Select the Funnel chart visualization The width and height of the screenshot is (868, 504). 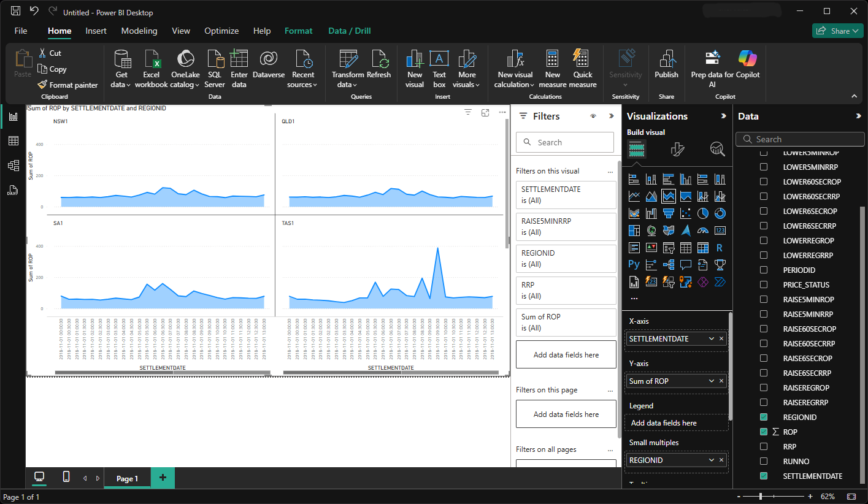[x=669, y=213]
